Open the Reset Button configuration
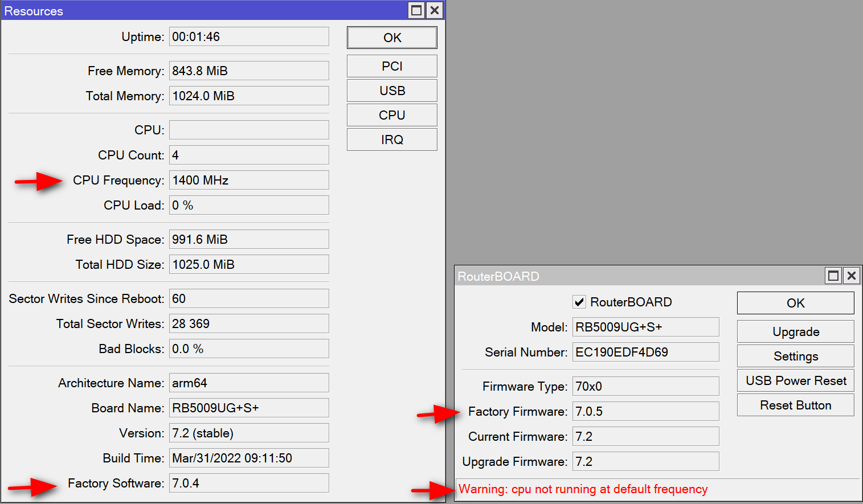The width and height of the screenshot is (863, 504). (x=796, y=405)
